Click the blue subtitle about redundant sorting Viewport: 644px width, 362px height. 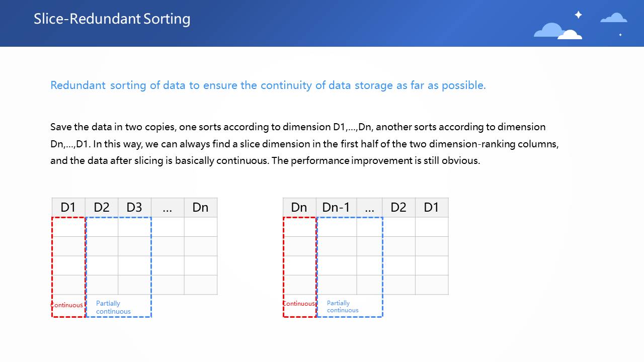pyautogui.click(x=268, y=85)
